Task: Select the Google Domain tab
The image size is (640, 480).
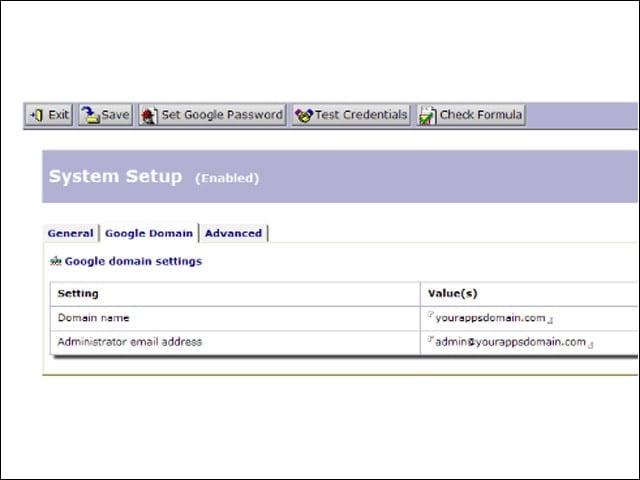Action: coord(149,233)
